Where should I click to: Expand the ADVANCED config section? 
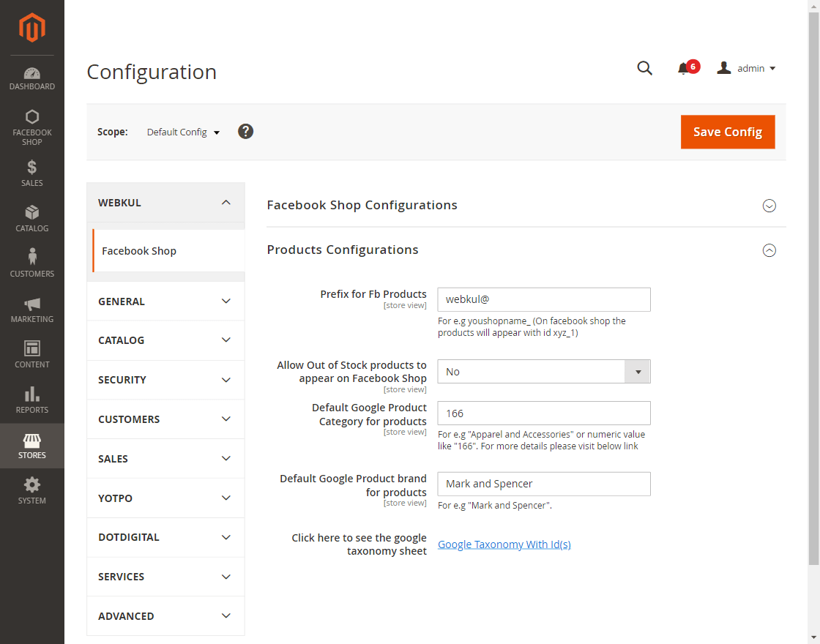(x=165, y=616)
